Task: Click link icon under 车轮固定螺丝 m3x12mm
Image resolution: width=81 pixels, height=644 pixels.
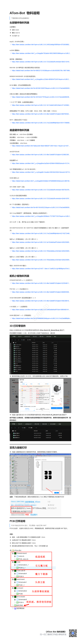Action: pyautogui.click(x=11, y=146)
